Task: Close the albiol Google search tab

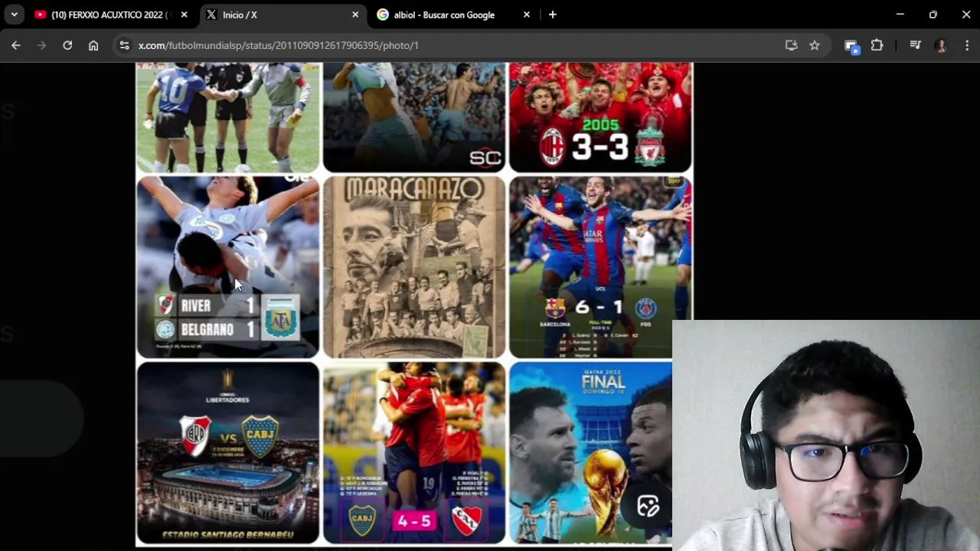Action: point(527,15)
